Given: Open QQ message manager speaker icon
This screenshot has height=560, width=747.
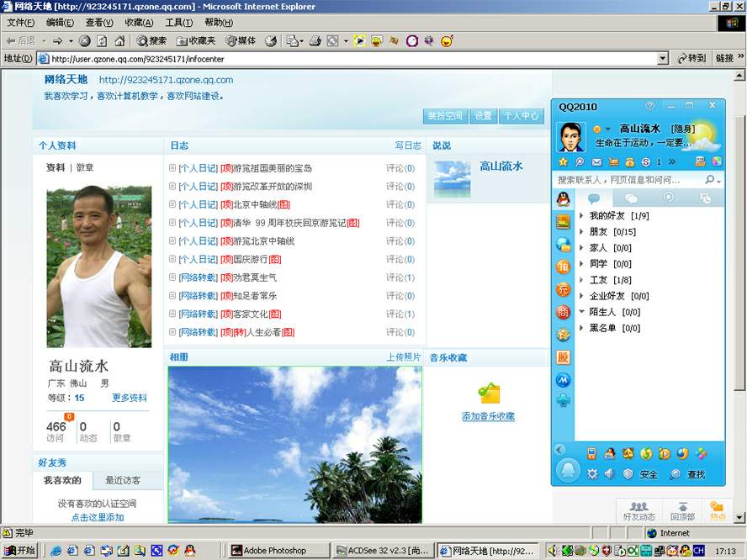Looking at the screenshot, I should coord(609,473).
